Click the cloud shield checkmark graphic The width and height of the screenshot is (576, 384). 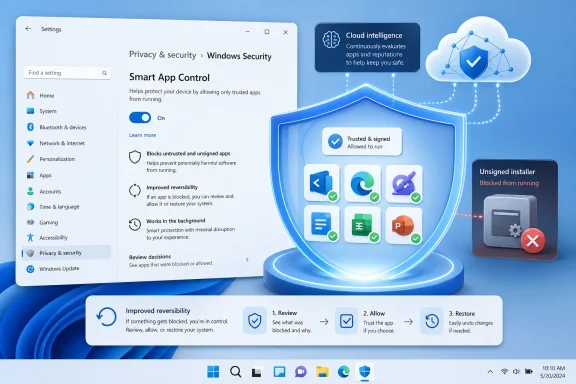474,61
